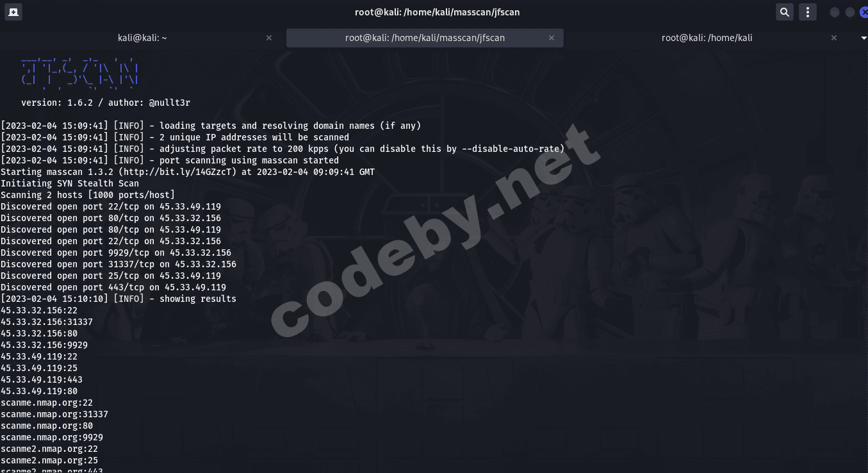Click 'Discovered open port 9929/tcp on 45.33.32.156'
This screenshot has width=868, height=473.
pyautogui.click(x=116, y=253)
